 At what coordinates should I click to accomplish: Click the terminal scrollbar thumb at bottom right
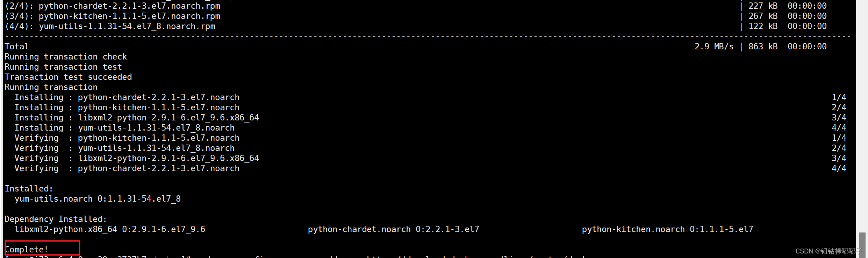click(x=862, y=245)
